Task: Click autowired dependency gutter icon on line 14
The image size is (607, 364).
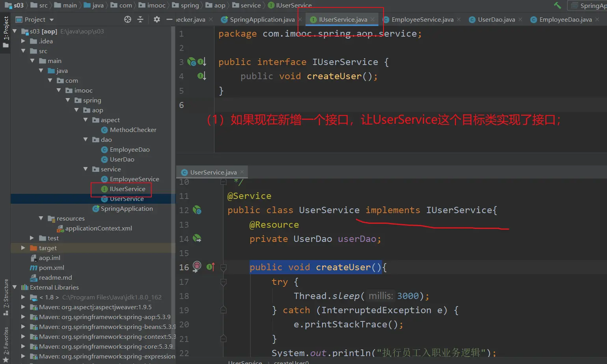Action: [x=197, y=239]
